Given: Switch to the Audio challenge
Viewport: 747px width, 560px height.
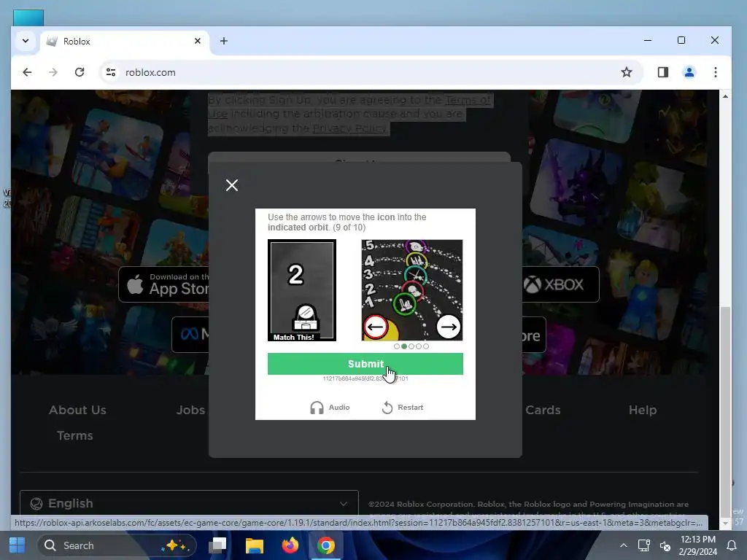Looking at the screenshot, I should (x=330, y=407).
